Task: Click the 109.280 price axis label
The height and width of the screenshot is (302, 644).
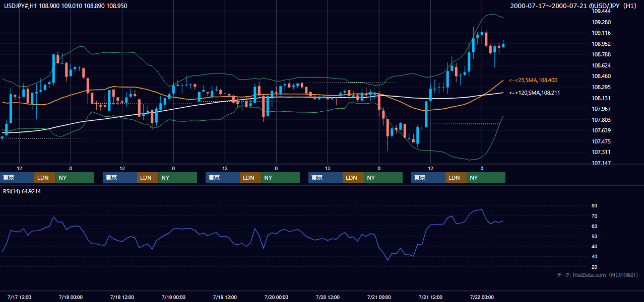Action: pos(601,22)
